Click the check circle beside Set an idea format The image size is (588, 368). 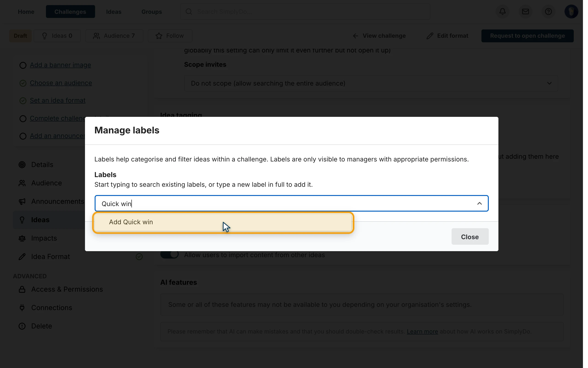click(x=23, y=101)
